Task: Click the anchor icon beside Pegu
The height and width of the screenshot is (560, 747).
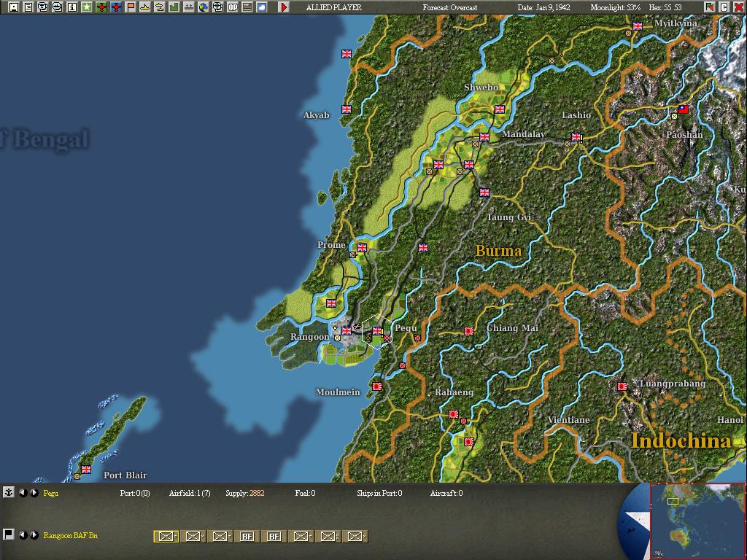Action: coord(9,492)
